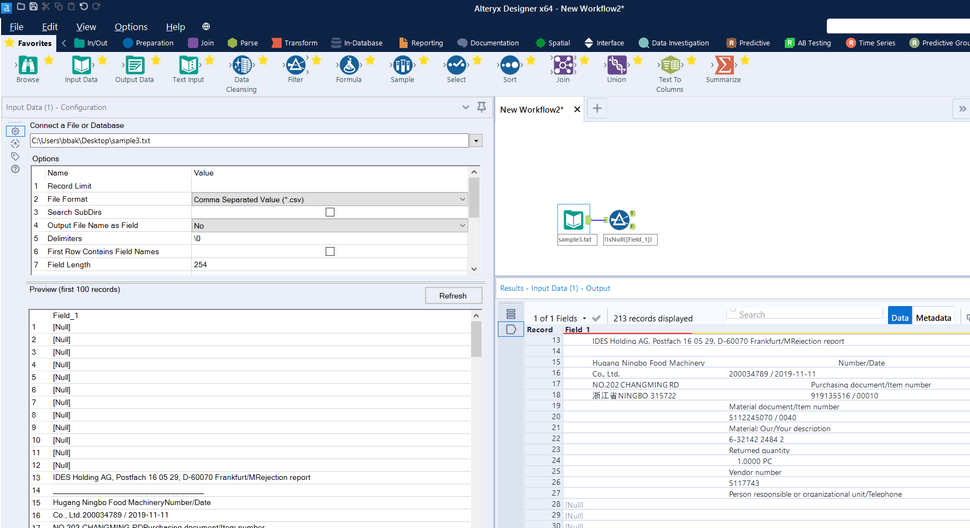Select the Text Input tool
Viewport: 970px width, 528px height.
point(188,65)
